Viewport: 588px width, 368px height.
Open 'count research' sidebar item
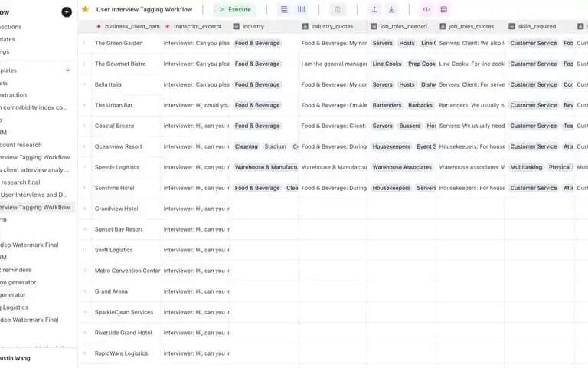21,145
